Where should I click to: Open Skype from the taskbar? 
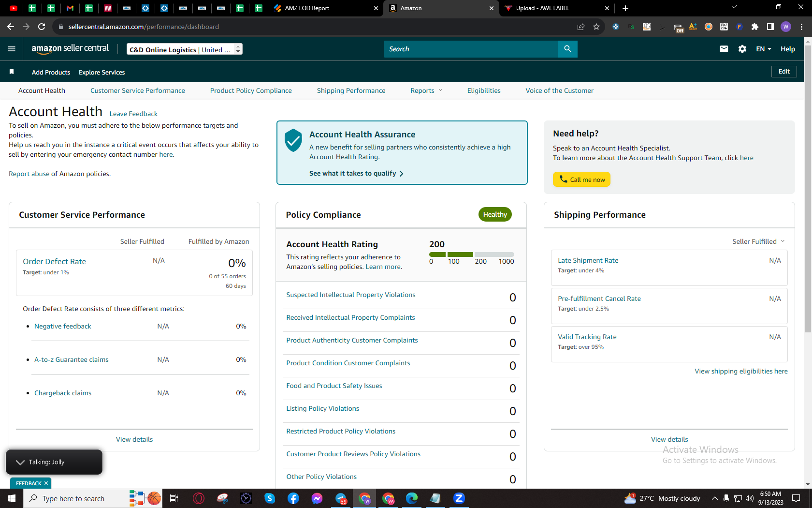pos(270,498)
